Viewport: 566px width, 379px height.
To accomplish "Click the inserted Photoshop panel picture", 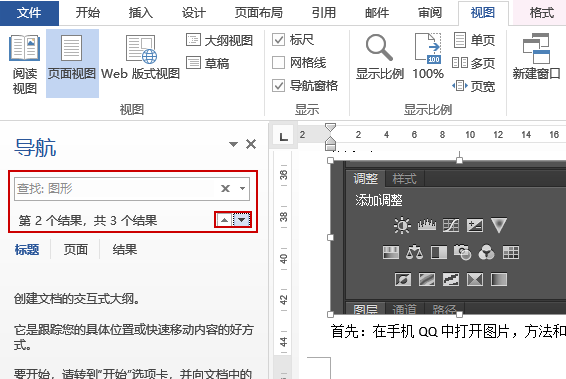I will [448, 237].
